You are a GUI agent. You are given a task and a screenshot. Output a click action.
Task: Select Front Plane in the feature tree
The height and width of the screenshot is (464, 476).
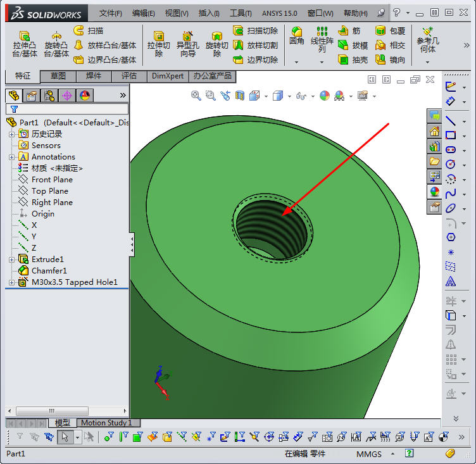(x=52, y=180)
